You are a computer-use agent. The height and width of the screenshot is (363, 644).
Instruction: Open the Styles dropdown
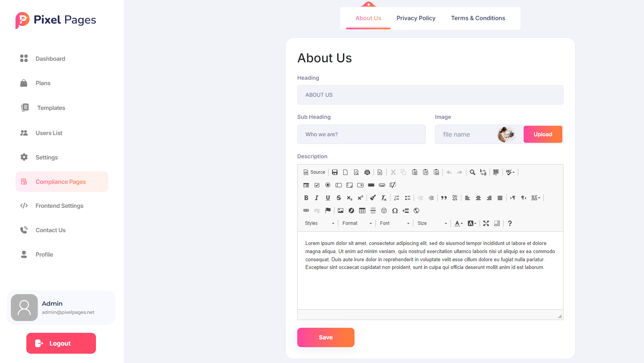(x=319, y=223)
